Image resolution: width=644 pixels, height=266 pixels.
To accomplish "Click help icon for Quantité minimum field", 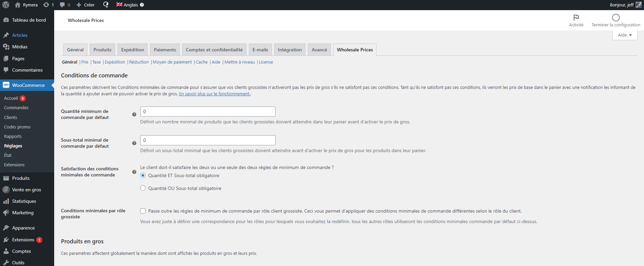I will [x=134, y=115].
